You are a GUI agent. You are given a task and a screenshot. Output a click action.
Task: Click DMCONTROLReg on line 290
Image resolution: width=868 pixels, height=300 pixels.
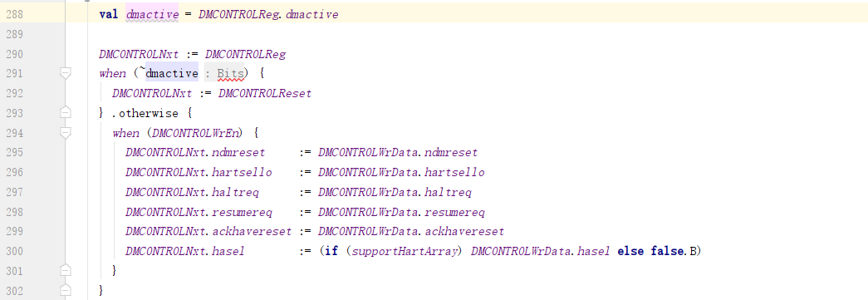click(x=245, y=54)
